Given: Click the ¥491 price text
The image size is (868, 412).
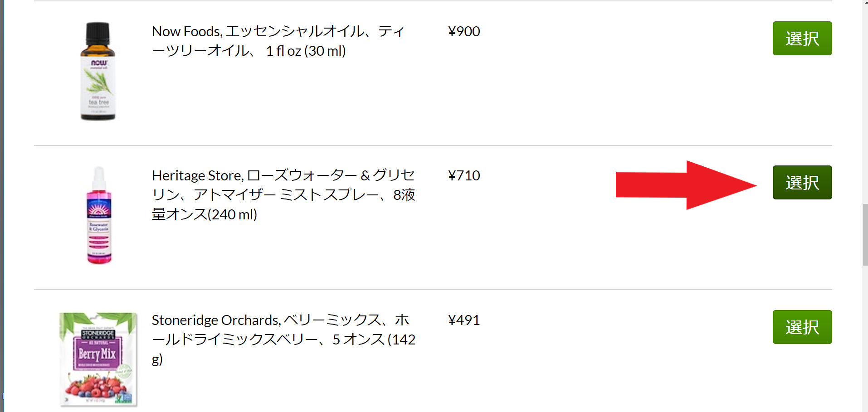Looking at the screenshot, I should coord(464,320).
